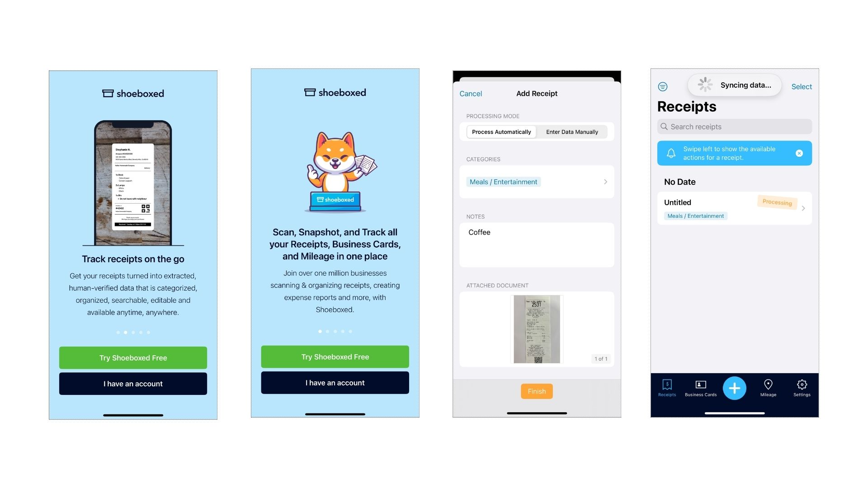Dismiss the swipe-left tip notification
The image size is (868, 488).
pos(800,153)
